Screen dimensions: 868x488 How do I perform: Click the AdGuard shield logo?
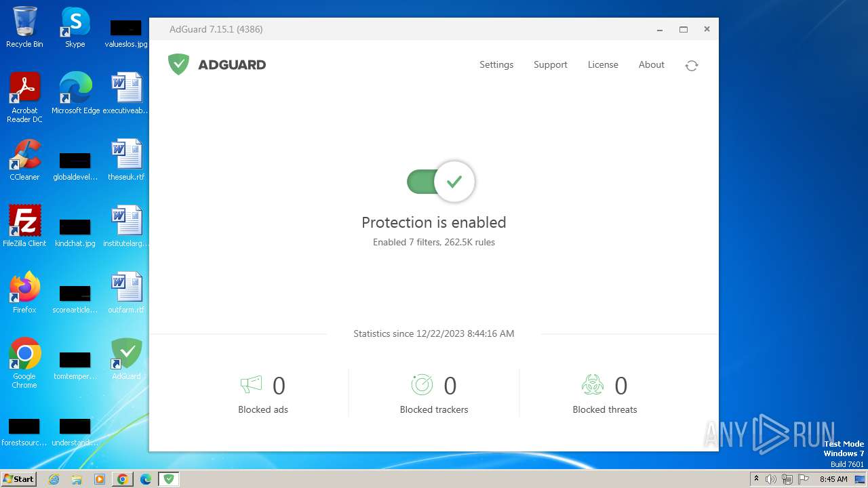click(x=178, y=64)
